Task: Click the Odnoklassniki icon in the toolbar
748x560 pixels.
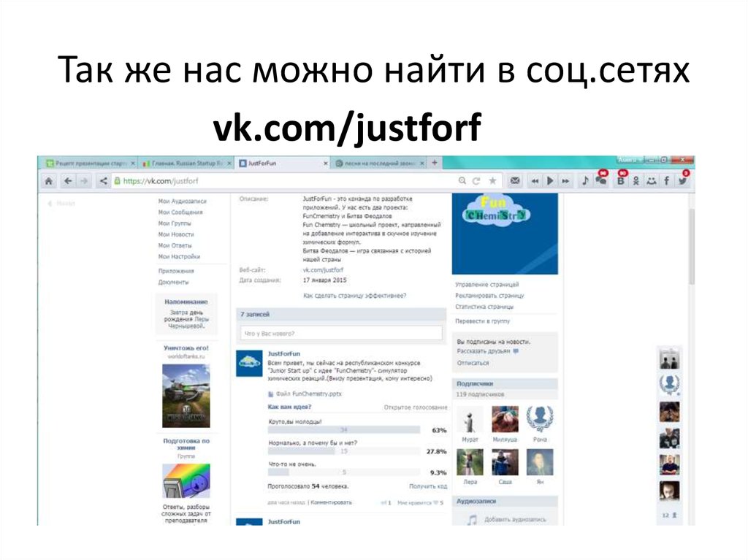Action: click(636, 179)
